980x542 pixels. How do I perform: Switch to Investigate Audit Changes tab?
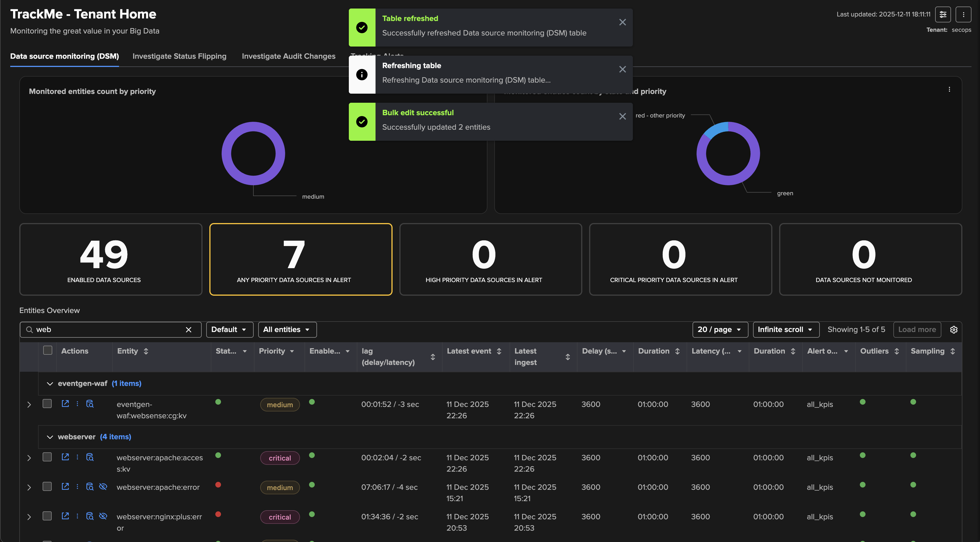click(x=288, y=56)
